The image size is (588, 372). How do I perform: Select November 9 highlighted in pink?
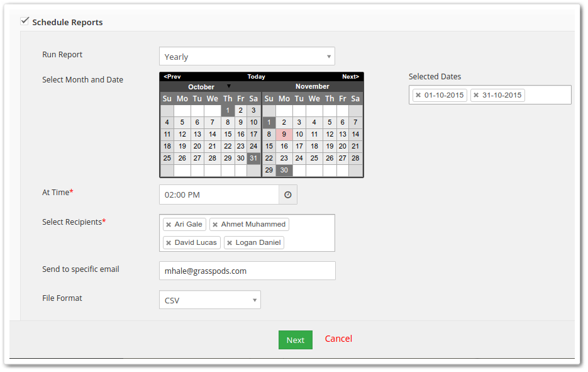pos(284,134)
